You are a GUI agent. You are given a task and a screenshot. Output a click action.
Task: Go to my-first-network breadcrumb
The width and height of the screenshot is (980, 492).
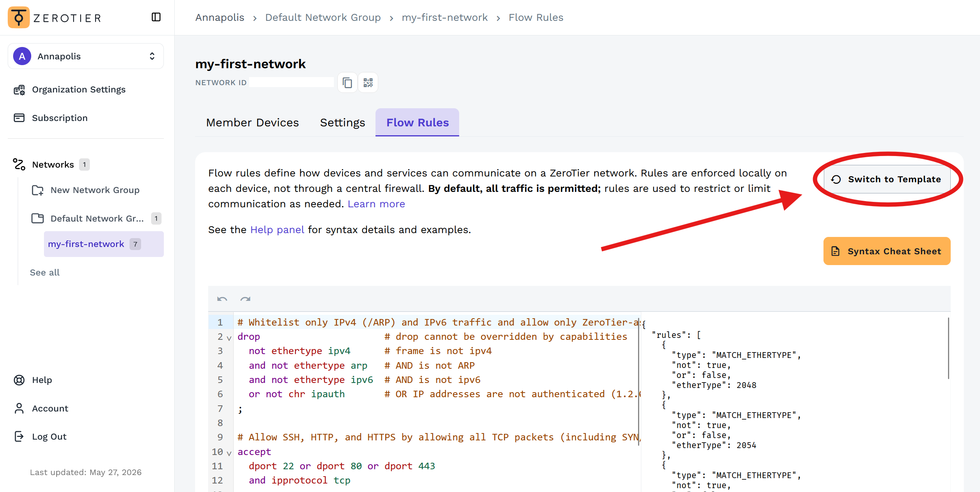coord(445,17)
